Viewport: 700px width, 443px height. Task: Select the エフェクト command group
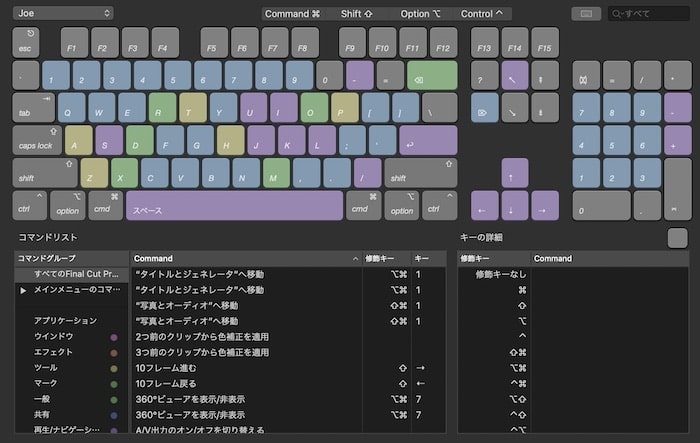[x=72, y=352]
